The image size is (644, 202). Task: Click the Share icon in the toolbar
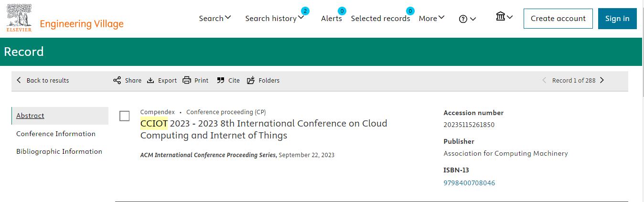(x=117, y=80)
